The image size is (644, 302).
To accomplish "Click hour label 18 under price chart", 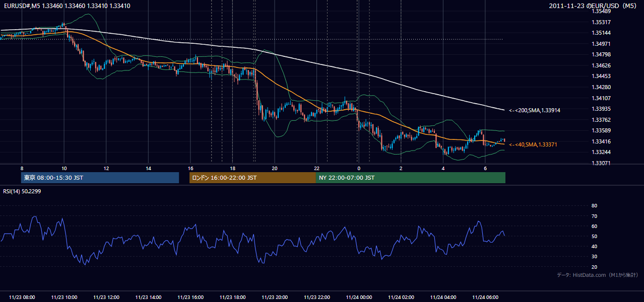I will tap(232, 168).
